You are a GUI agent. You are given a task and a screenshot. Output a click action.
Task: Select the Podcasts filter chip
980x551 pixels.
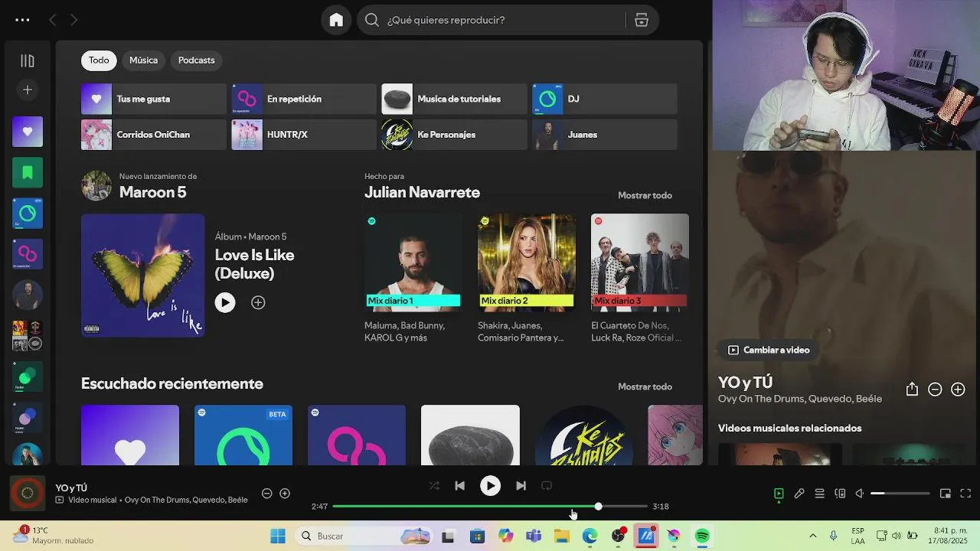coord(196,60)
